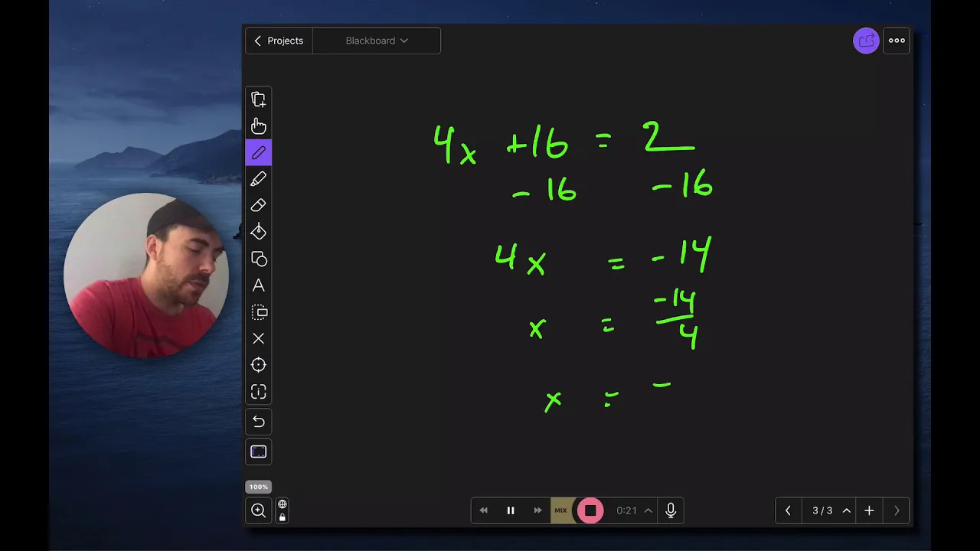Go to the previous slide
This screenshot has height=551, width=980.
click(788, 510)
